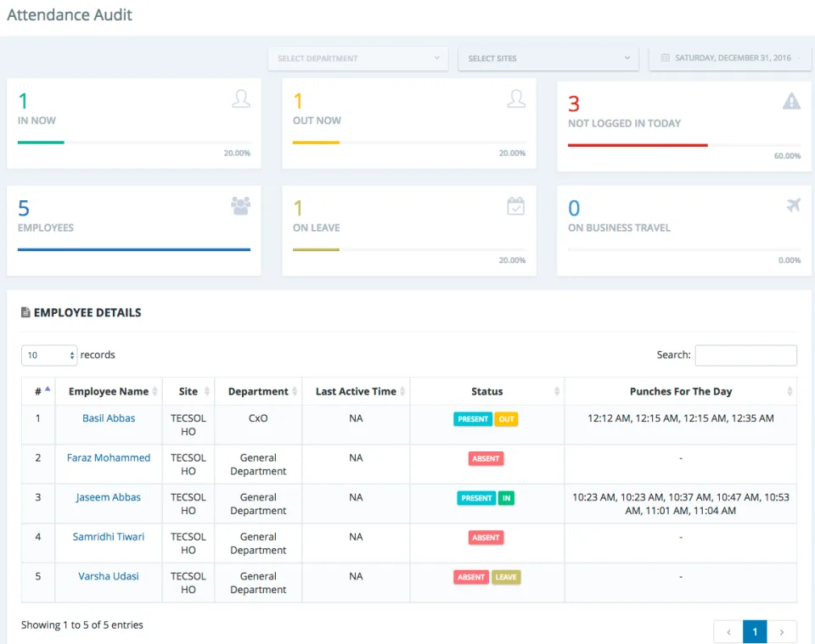Image resolution: width=815 pixels, height=644 pixels.
Task: Click inside the Search input field
Action: pos(746,356)
